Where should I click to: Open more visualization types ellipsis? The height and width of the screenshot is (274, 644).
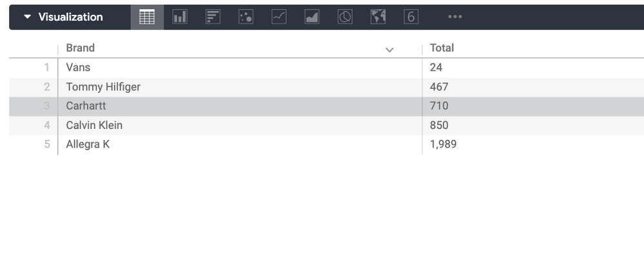click(455, 17)
